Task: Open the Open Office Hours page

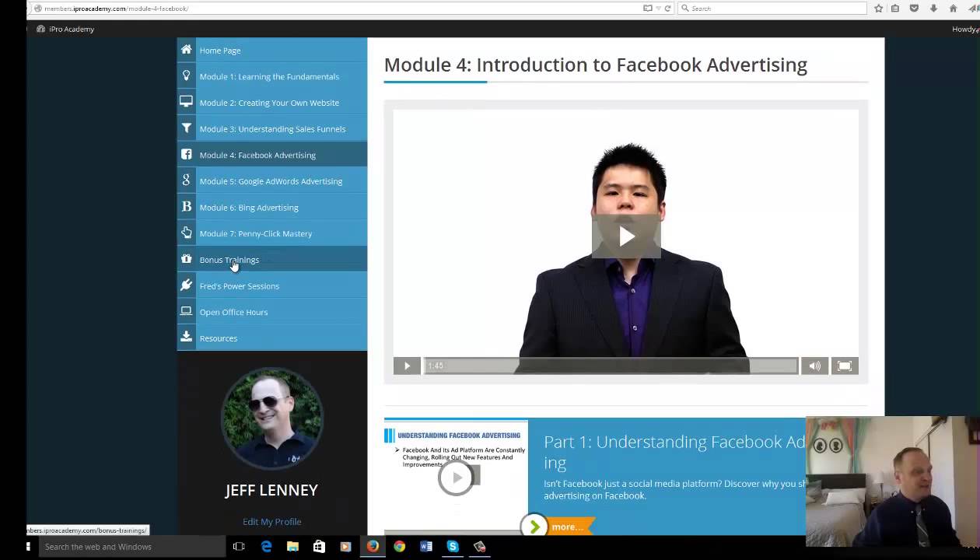Action: tap(272, 312)
